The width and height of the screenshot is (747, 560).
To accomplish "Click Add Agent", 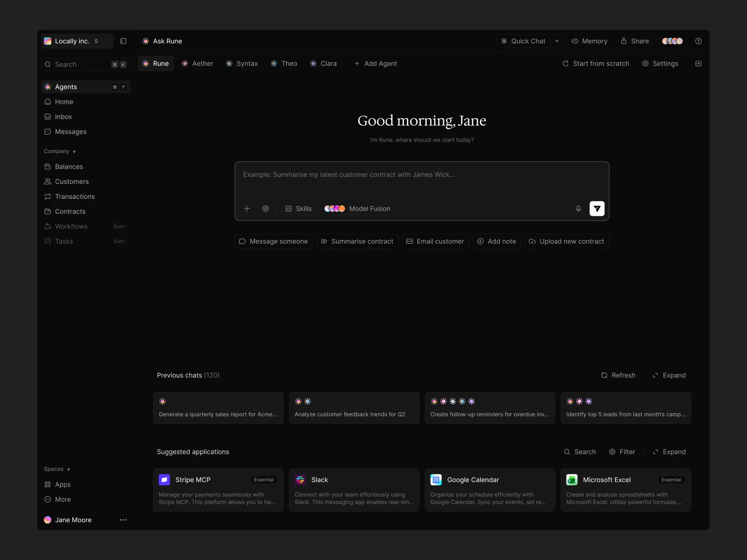I will point(376,63).
